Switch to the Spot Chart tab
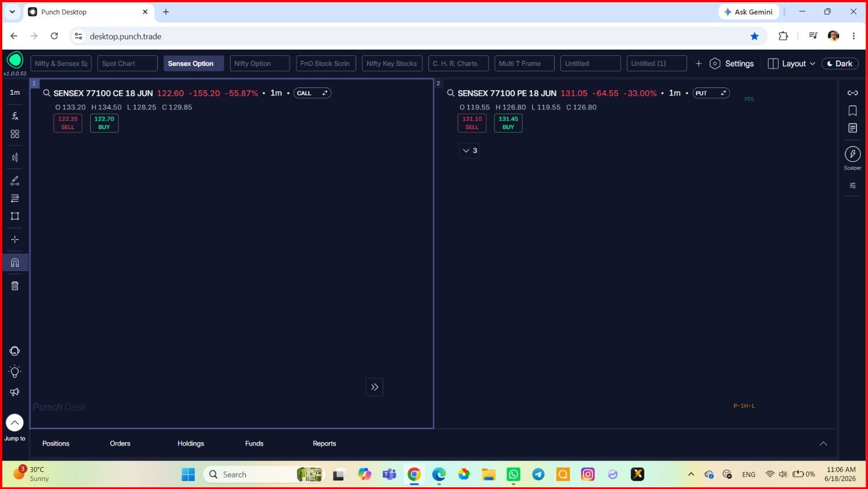This screenshot has width=868, height=489. pos(127,64)
